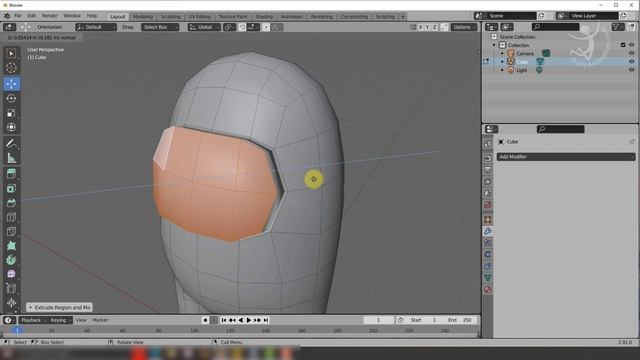Open the viewport Options dropdown
This screenshot has width=640, height=360.
click(464, 27)
